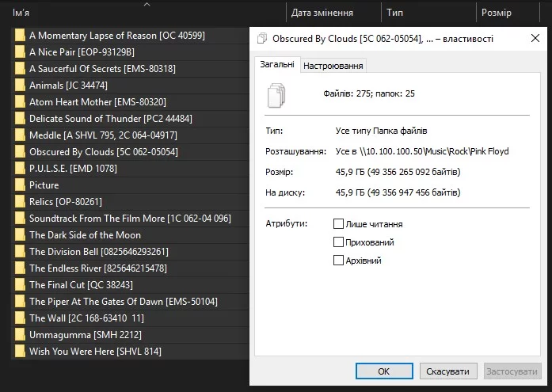This screenshot has height=392, width=552.
Task: Select 'A Nice Pair [EOP-93129B]' name
Action: [x=82, y=52]
